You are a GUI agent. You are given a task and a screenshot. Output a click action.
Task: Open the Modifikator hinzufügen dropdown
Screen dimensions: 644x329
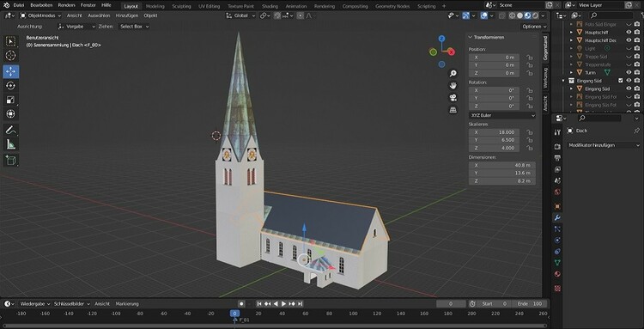[x=603, y=145]
